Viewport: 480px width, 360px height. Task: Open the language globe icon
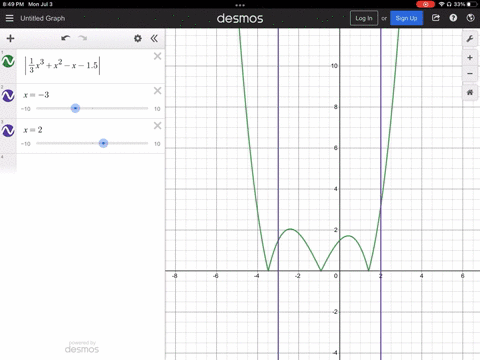click(x=470, y=18)
